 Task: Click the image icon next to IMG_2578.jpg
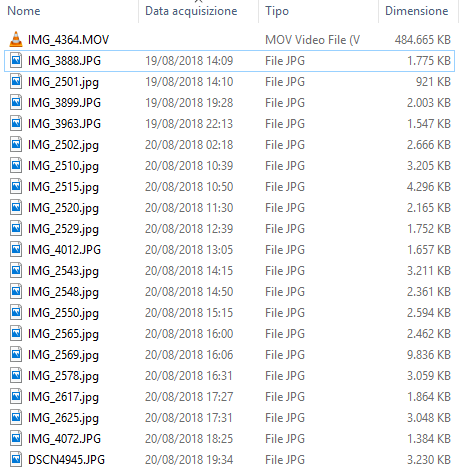point(16,375)
